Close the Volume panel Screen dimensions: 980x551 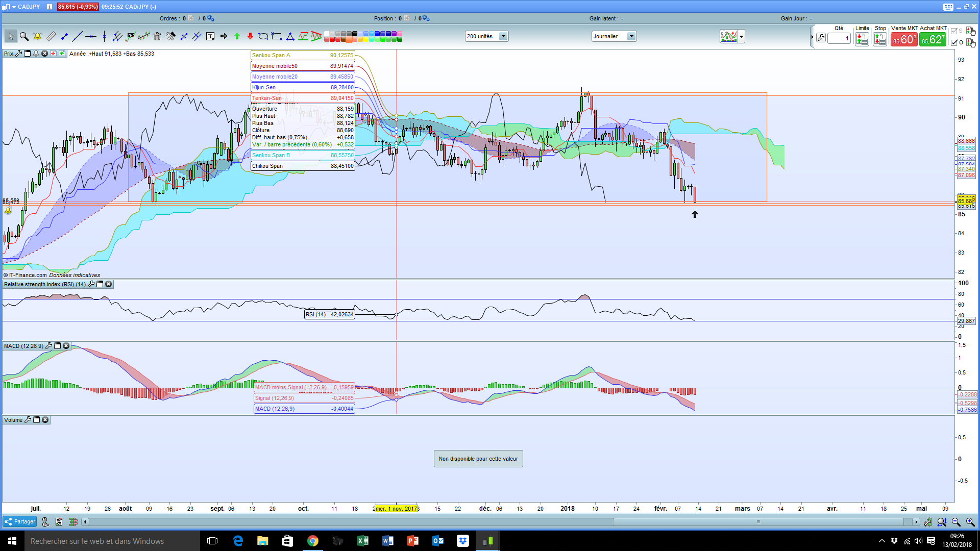[x=45, y=420]
